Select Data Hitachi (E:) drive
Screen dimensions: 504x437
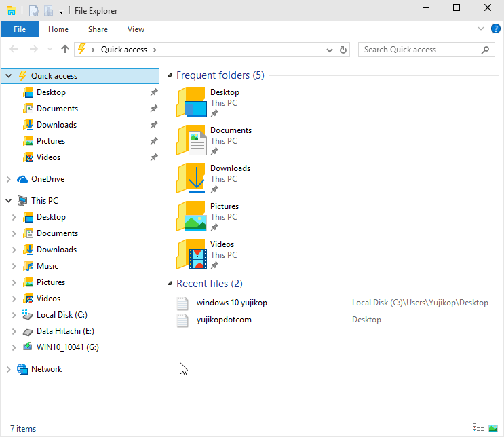pos(65,331)
